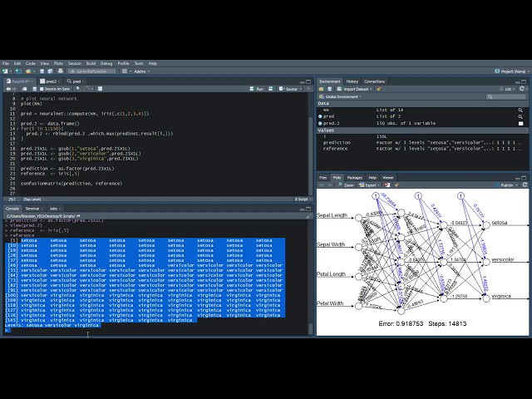Switch to the History tab
The image size is (532, 399).
coord(352,81)
